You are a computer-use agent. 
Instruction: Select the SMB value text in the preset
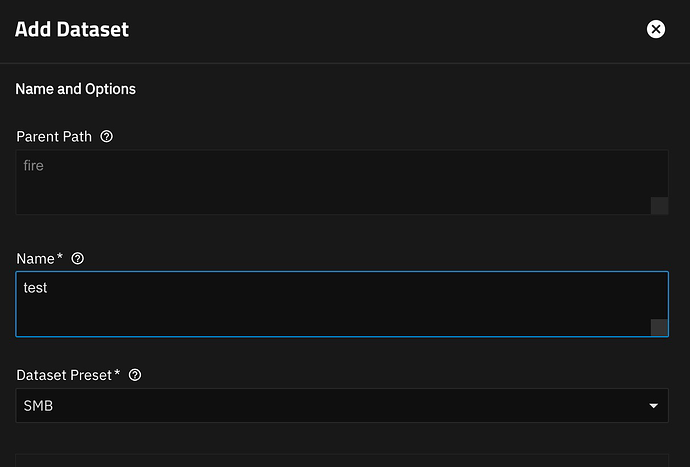tap(38, 406)
